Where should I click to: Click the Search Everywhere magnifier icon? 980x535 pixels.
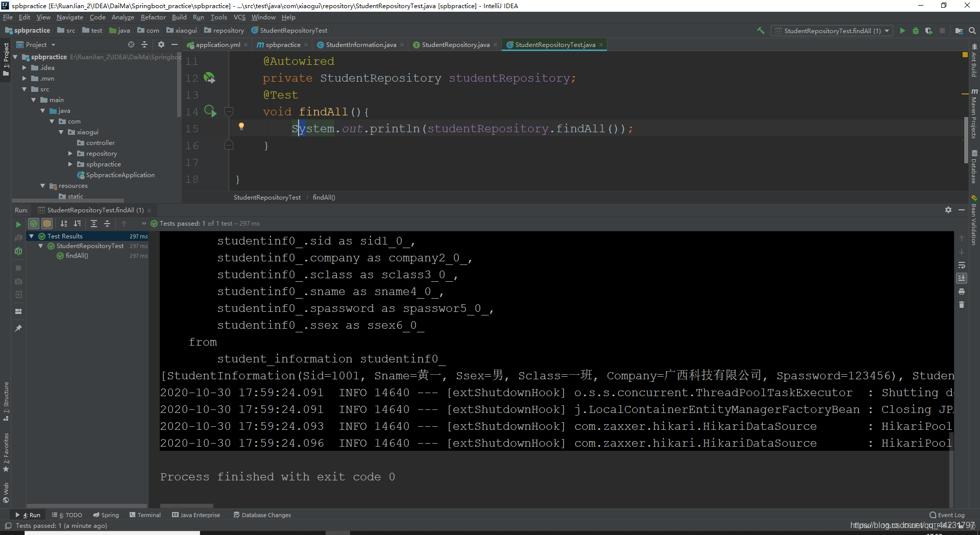972,31
